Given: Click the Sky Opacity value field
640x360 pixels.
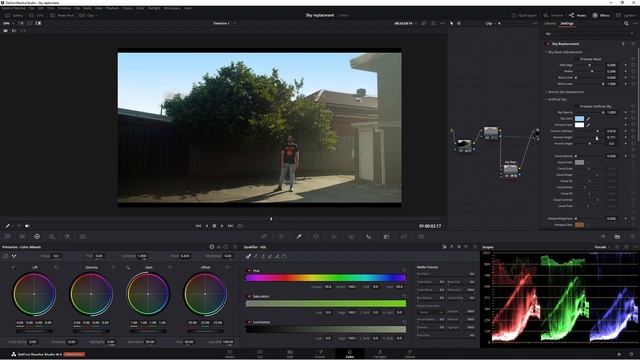Looking at the screenshot, I should (x=611, y=112).
